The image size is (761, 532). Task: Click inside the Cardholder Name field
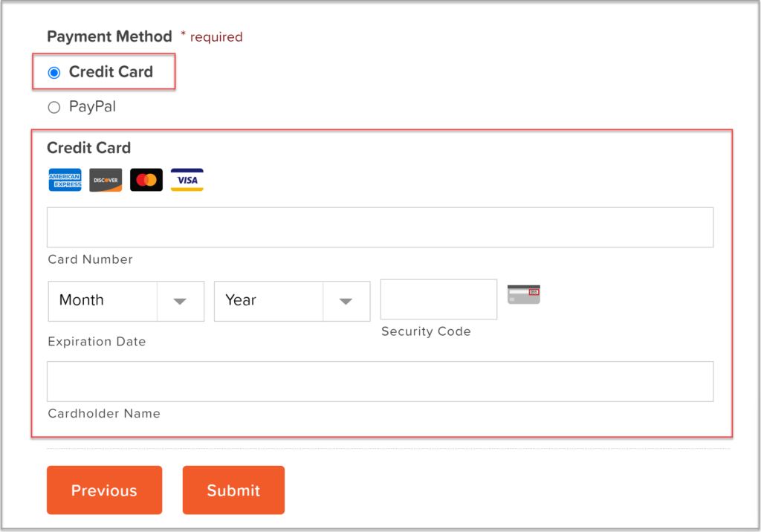coord(380,381)
